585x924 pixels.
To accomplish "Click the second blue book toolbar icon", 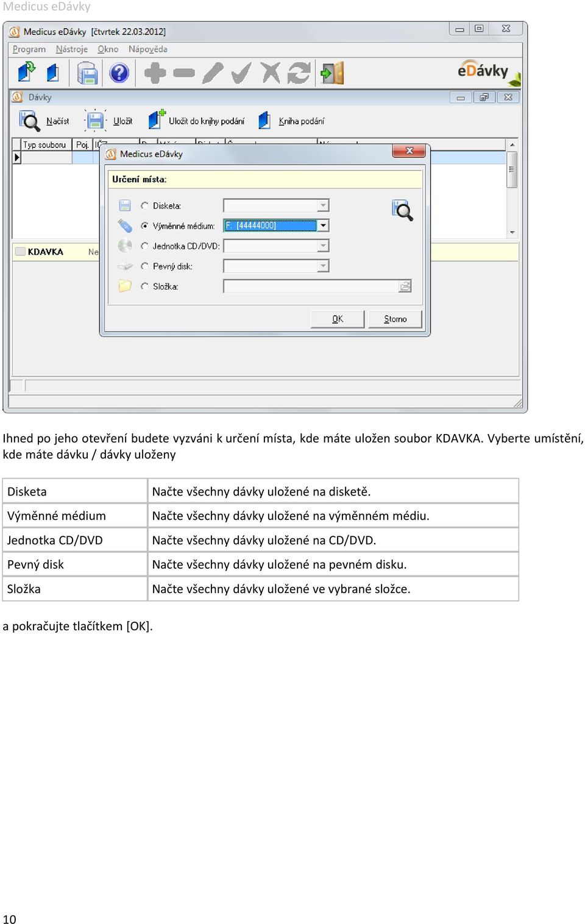I will tap(53, 73).
